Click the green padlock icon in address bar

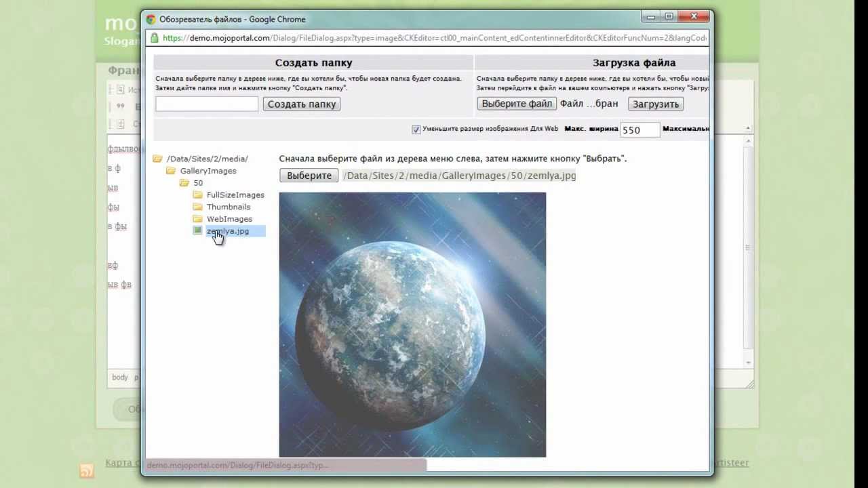155,38
